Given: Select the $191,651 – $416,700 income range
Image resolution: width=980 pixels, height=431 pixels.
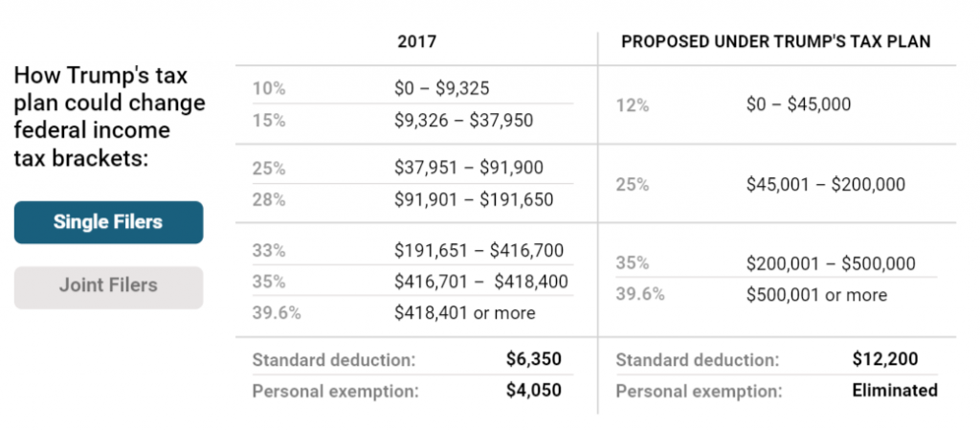Looking at the screenshot, I should 479,250.
